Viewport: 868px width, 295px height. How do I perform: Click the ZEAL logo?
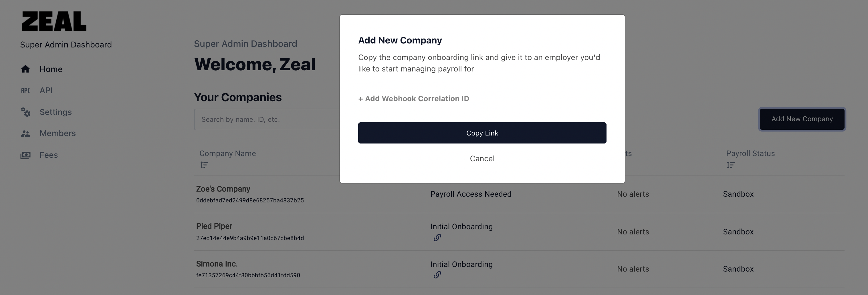54,21
